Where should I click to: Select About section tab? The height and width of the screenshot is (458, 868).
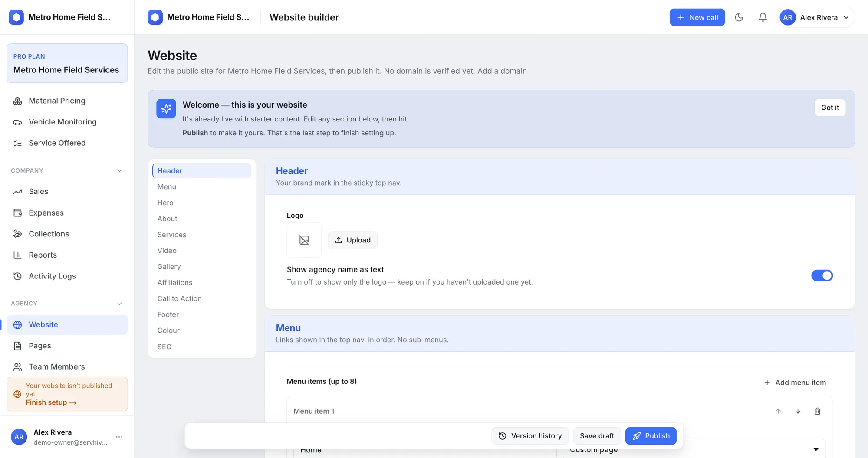[202, 219]
